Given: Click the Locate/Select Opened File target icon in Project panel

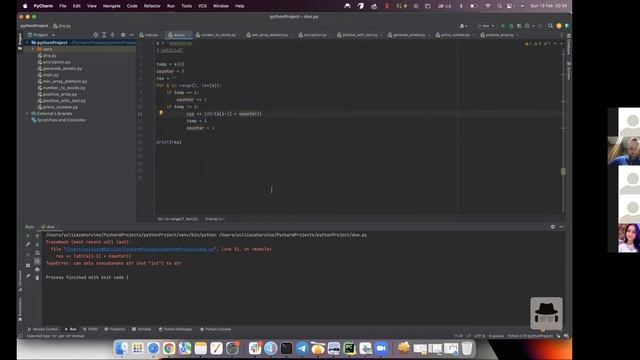Looking at the screenshot, I should pyautogui.click(x=96, y=35).
